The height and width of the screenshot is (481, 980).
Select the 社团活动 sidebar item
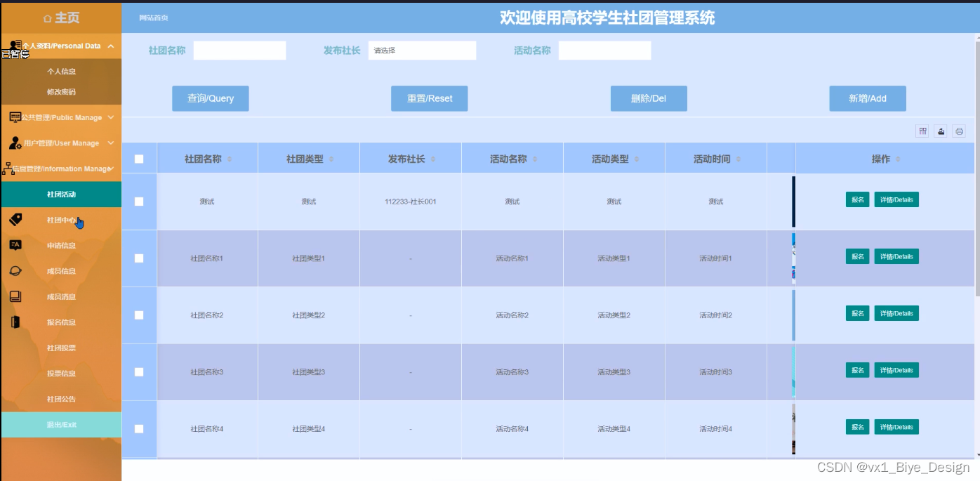[61, 195]
